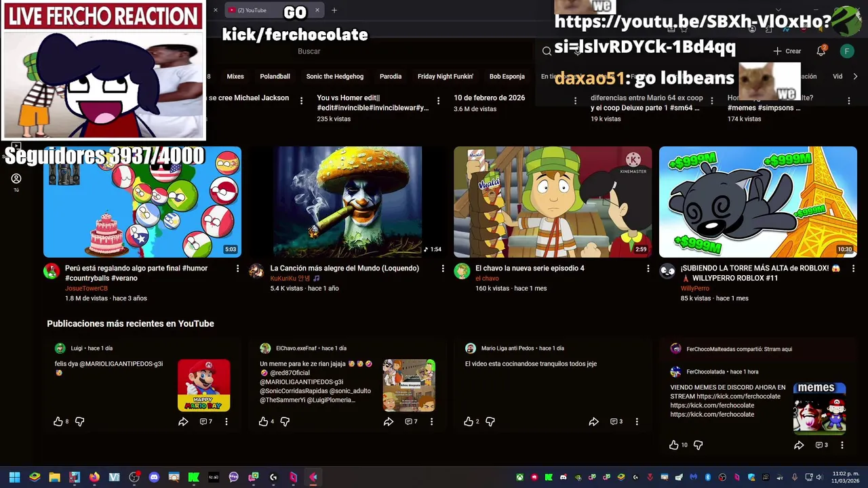Click el chavo channel avatar

(462, 272)
